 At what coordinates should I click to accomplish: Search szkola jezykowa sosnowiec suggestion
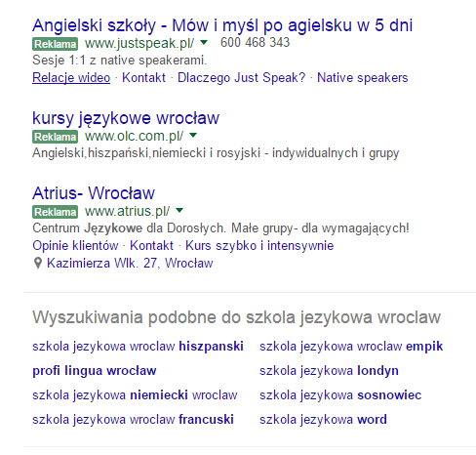point(340,395)
